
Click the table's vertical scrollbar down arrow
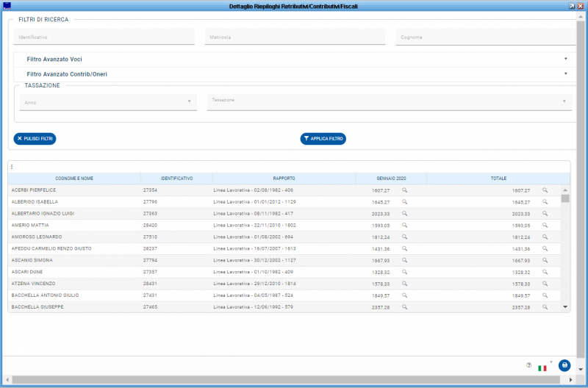click(565, 306)
